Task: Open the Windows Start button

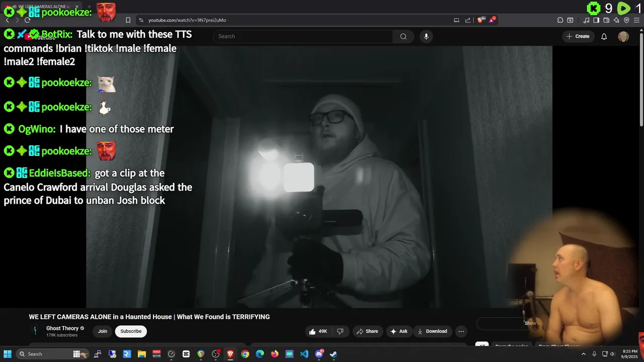Action: coord(8,354)
